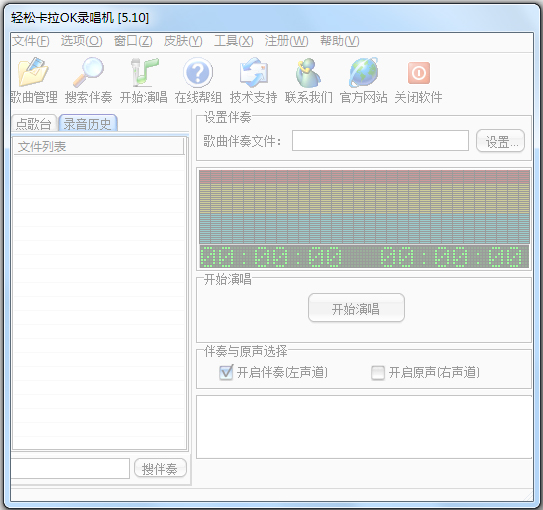Click the 搜索伴奏 magnifier icon

[x=88, y=73]
